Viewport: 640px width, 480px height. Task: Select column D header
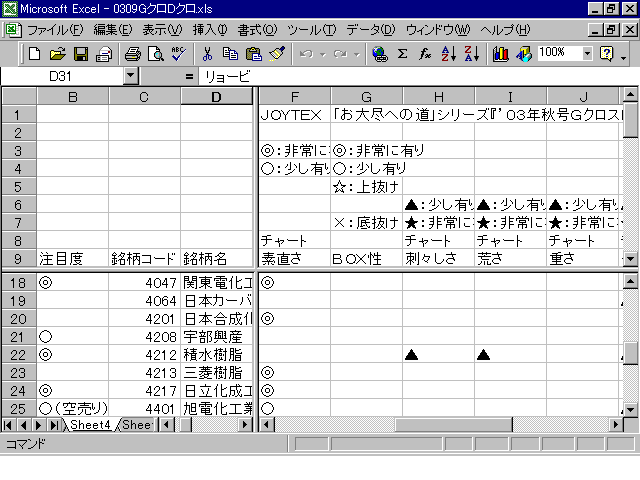[x=216, y=97]
